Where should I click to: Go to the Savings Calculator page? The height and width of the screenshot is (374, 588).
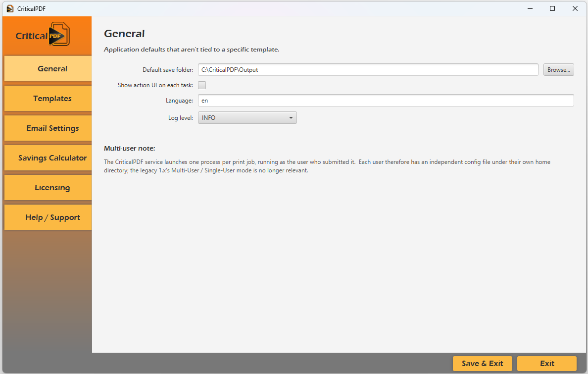pyautogui.click(x=48, y=158)
